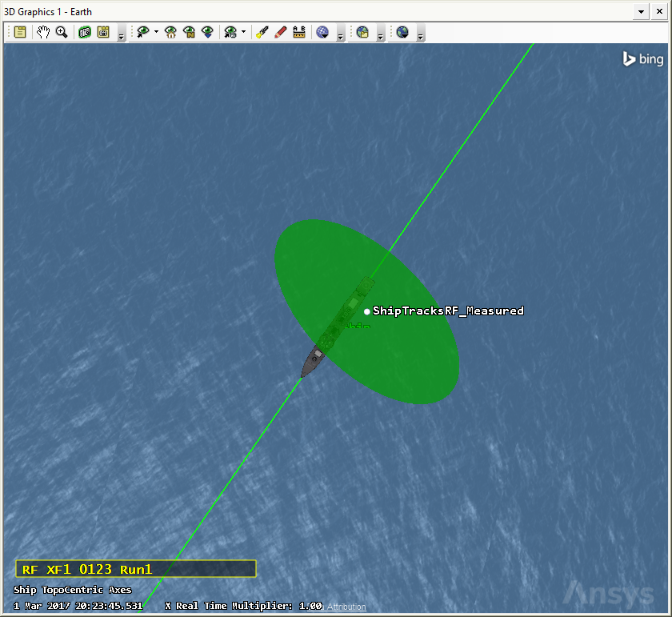Select the orient north view icon
The width and height of the screenshot is (672, 617).
click(189, 32)
